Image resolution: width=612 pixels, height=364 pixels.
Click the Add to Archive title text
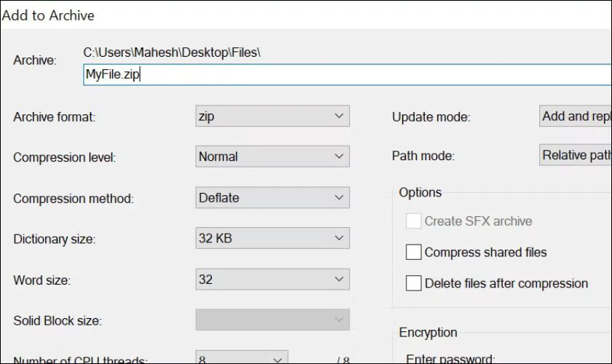click(x=48, y=15)
